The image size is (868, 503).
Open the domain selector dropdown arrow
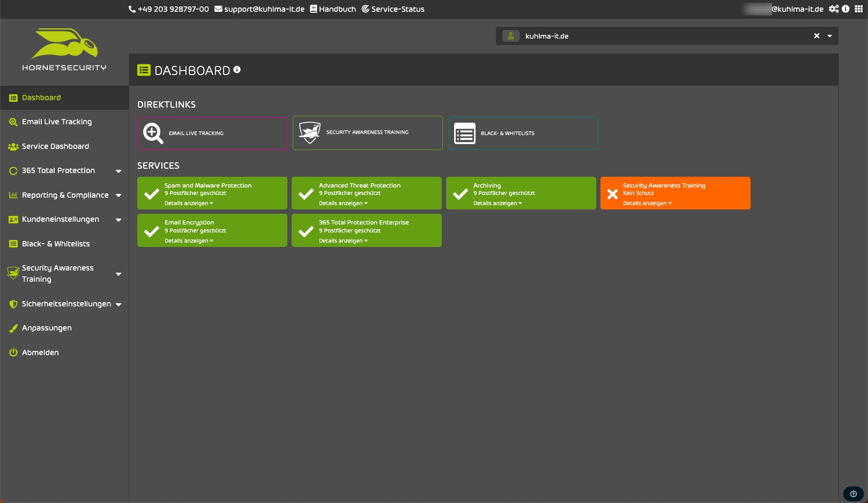tap(830, 36)
